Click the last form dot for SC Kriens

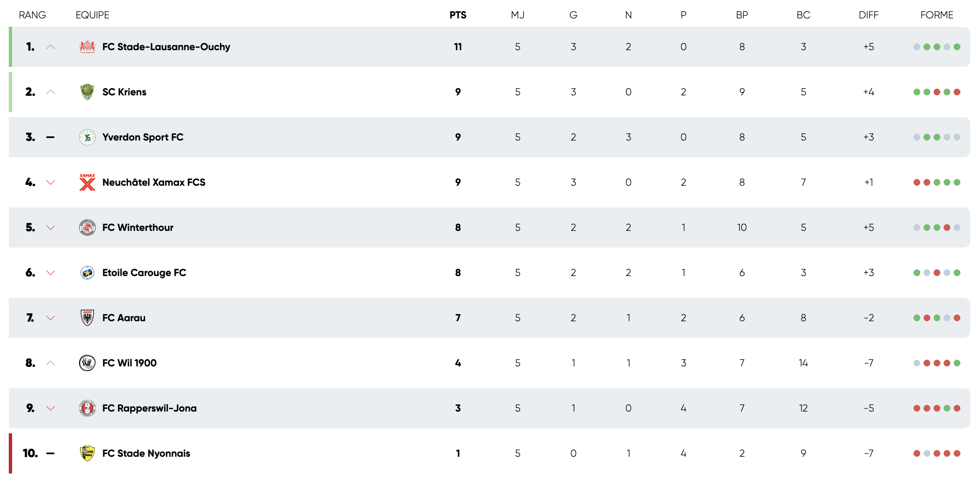point(957,92)
